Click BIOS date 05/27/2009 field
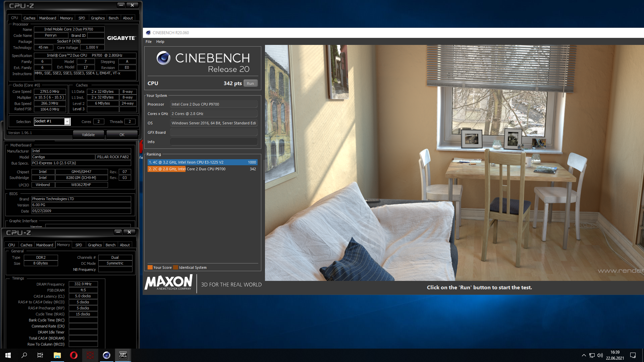The width and height of the screenshot is (644, 362). [81, 211]
